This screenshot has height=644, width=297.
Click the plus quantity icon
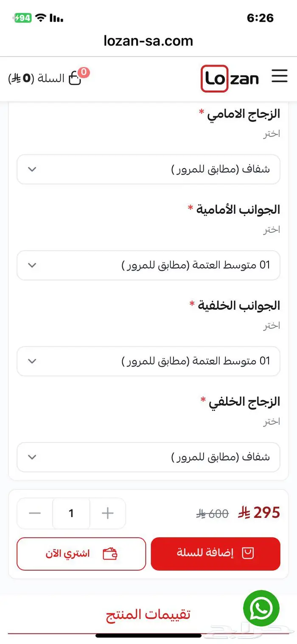[108, 514]
